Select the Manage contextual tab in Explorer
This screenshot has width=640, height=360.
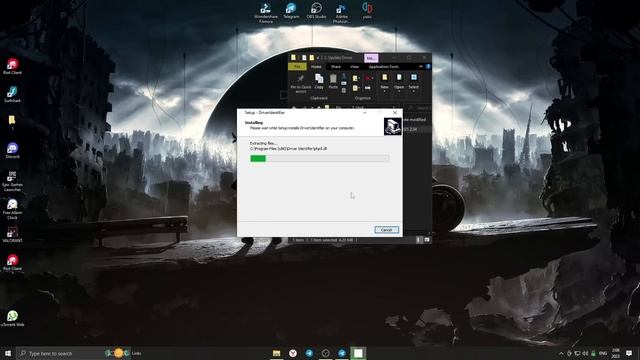(x=371, y=58)
